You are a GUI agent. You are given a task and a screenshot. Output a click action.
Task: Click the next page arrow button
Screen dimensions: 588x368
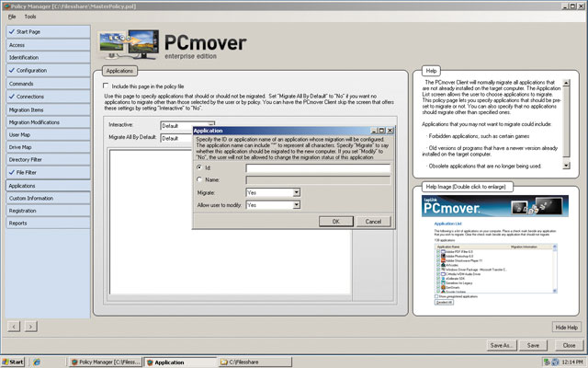[x=30, y=327]
